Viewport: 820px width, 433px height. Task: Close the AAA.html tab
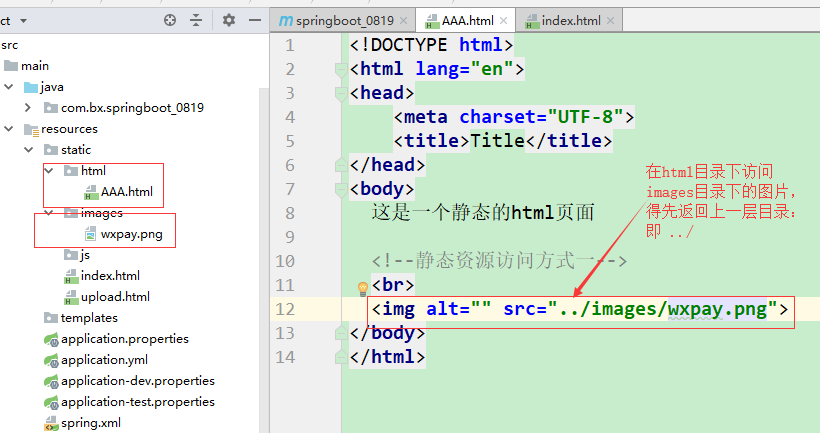point(503,21)
